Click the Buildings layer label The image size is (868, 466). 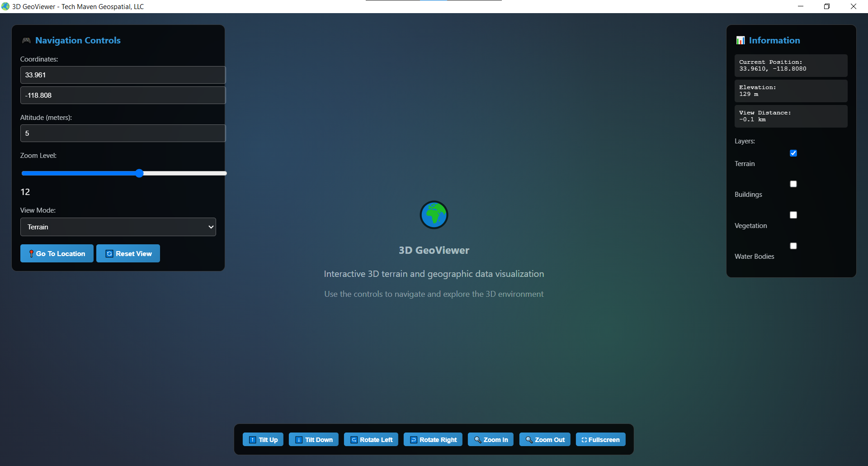pos(748,195)
